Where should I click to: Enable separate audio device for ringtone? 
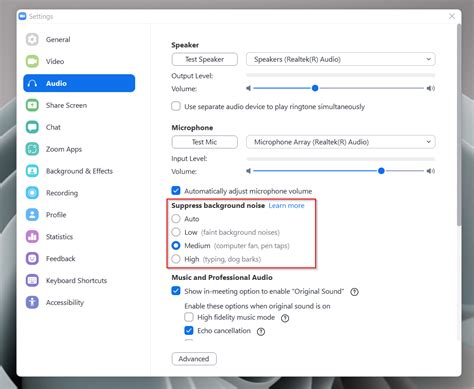tap(176, 106)
